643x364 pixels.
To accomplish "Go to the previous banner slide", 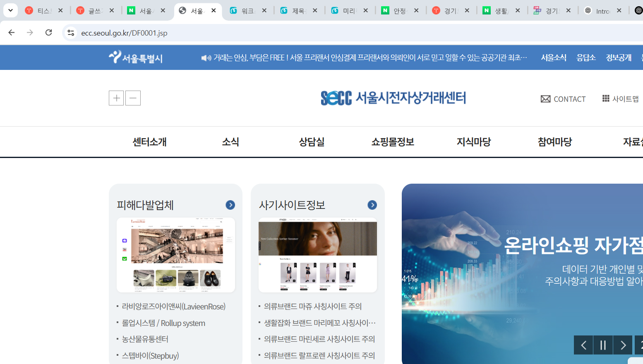I will (583, 345).
